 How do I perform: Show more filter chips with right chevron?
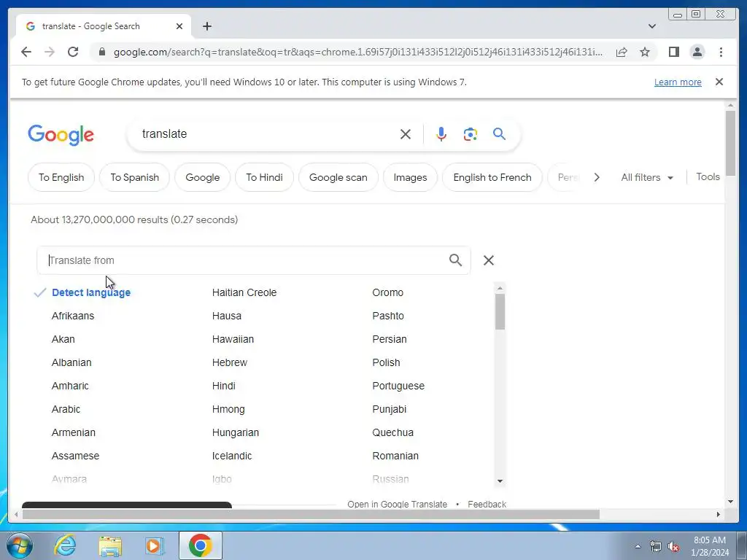(x=597, y=177)
